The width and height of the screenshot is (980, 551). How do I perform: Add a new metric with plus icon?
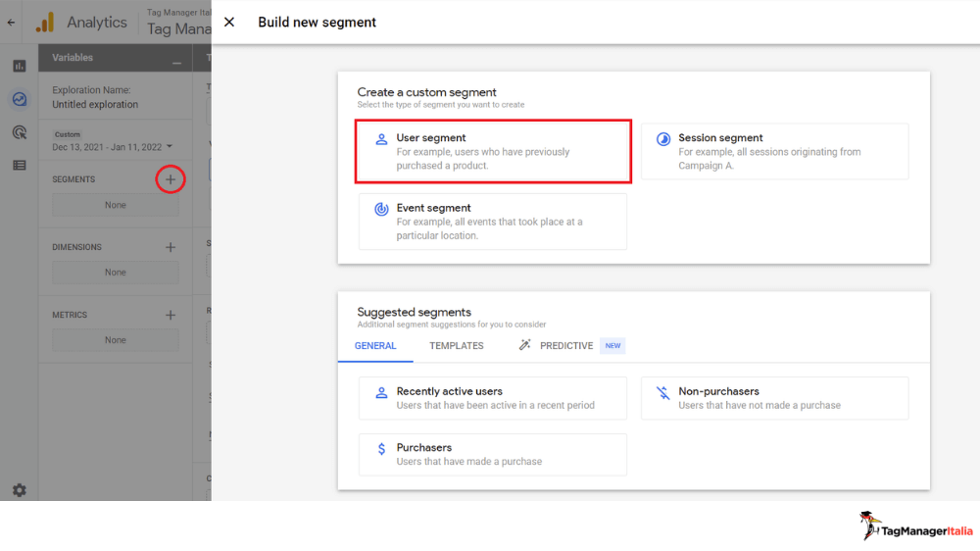[x=170, y=315]
